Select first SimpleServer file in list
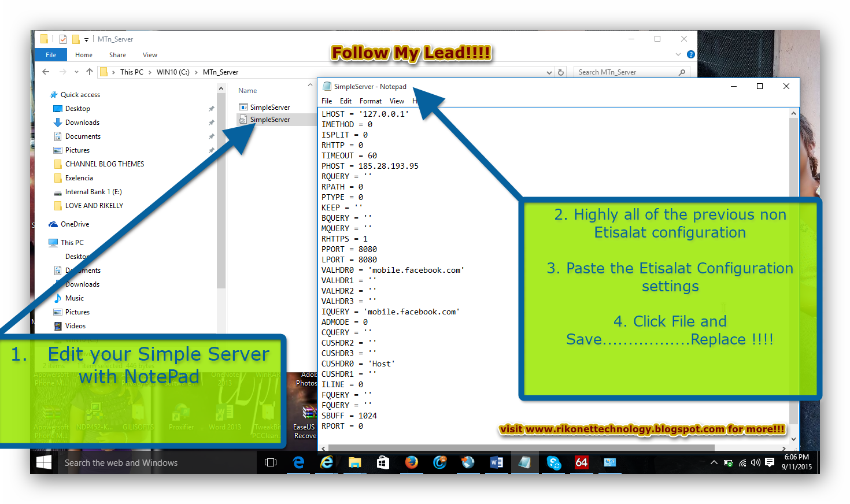Screen dimensions: 850x504 click(270, 108)
